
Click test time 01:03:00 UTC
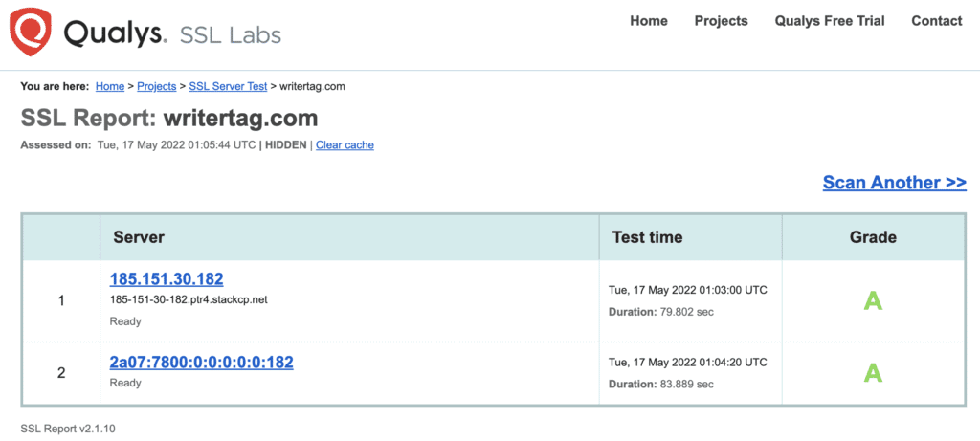688,290
